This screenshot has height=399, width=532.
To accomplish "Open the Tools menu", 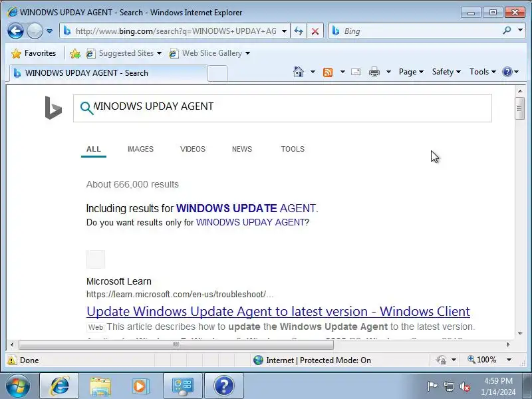I will (483, 72).
